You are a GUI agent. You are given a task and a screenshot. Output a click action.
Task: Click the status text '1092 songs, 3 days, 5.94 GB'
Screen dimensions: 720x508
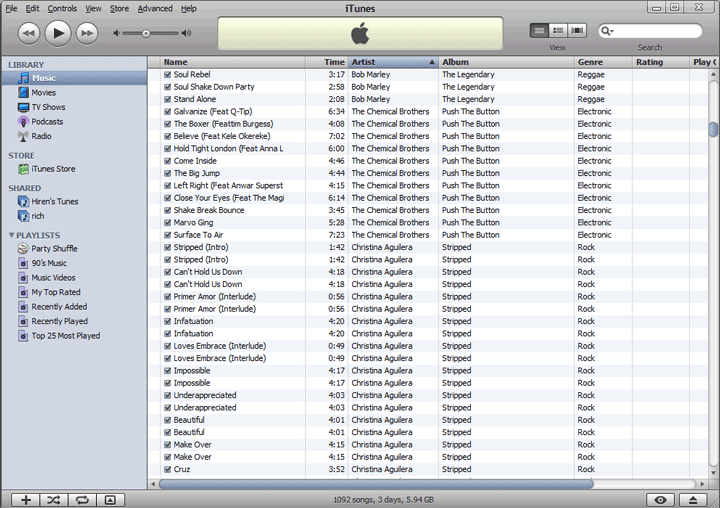click(x=383, y=500)
